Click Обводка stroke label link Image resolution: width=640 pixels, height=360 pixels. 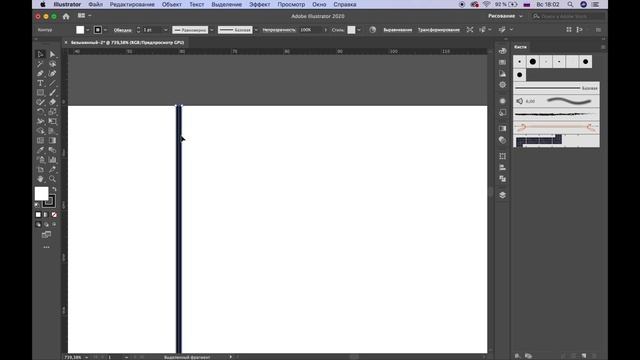122,30
